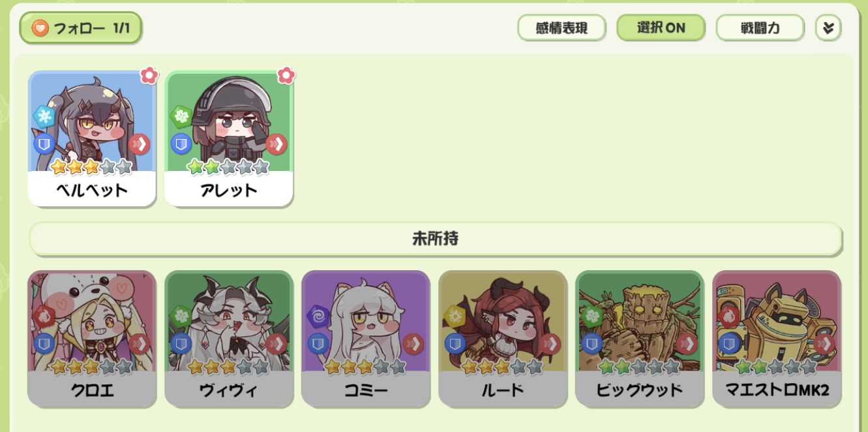Screen dimensions: 868x432
Task: Click the pink flower badge on アレット
Action: pyautogui.click(x=286, y=75)
